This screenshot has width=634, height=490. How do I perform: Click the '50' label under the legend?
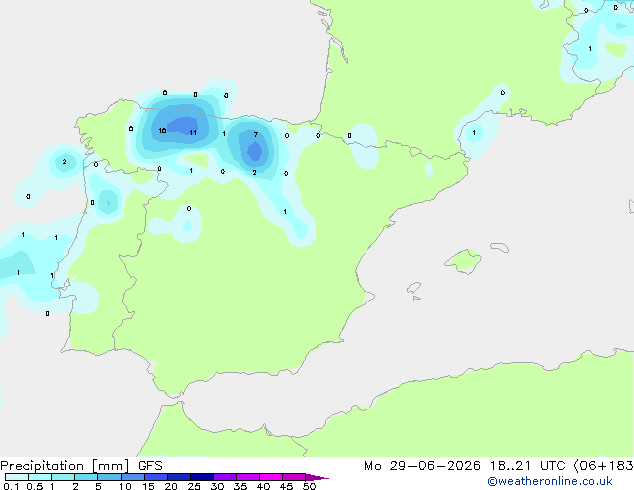(x=309, y=486)
